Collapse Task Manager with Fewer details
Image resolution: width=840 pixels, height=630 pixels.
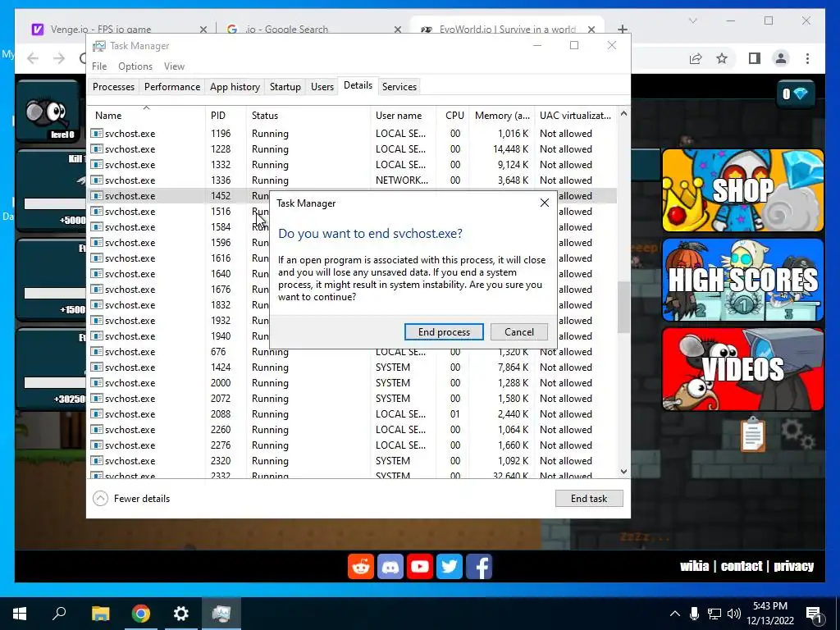[x=131, y=498]
